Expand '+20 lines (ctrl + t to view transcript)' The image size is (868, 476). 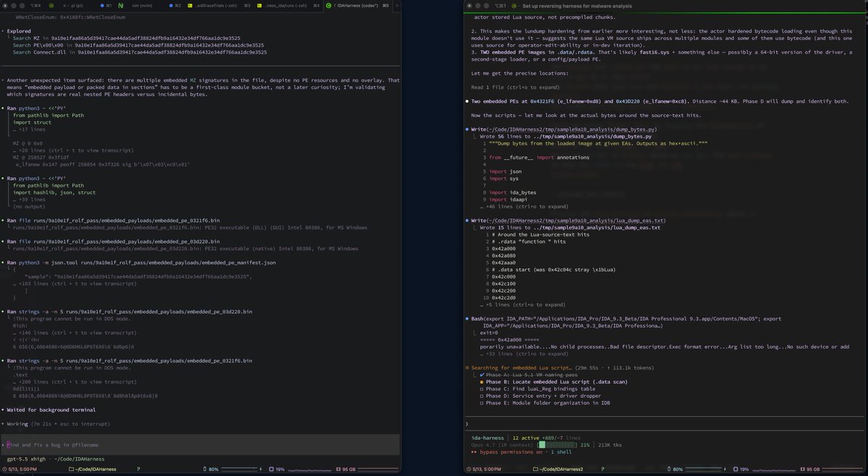point(73,150)
